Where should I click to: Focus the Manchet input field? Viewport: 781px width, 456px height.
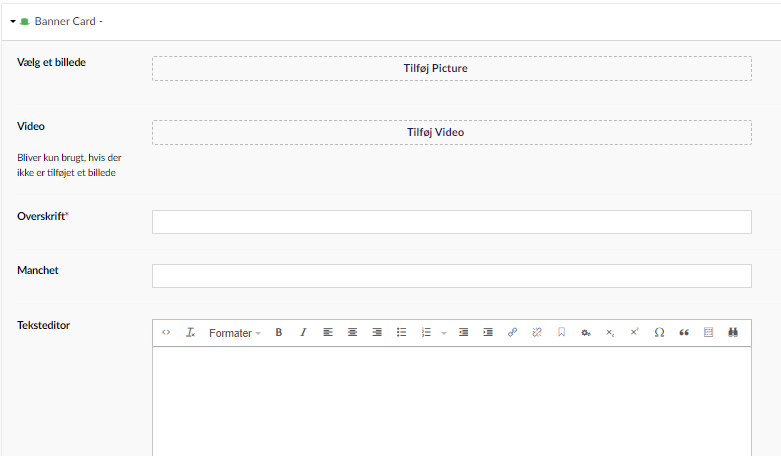tap(451, 276)
